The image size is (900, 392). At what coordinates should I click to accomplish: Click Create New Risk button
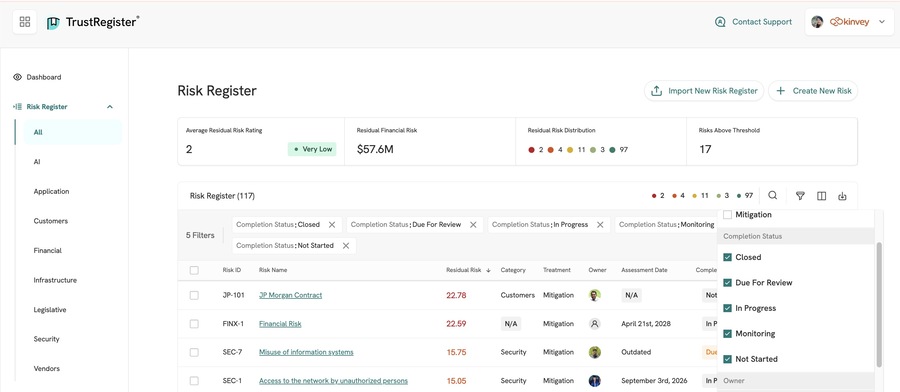tap(813, 91)
